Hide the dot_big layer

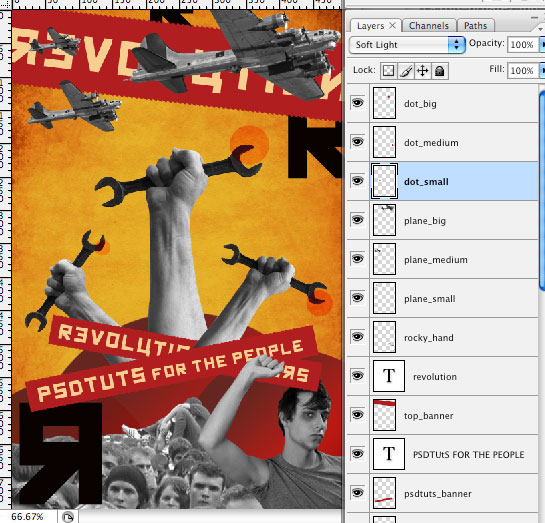[357, 103]
